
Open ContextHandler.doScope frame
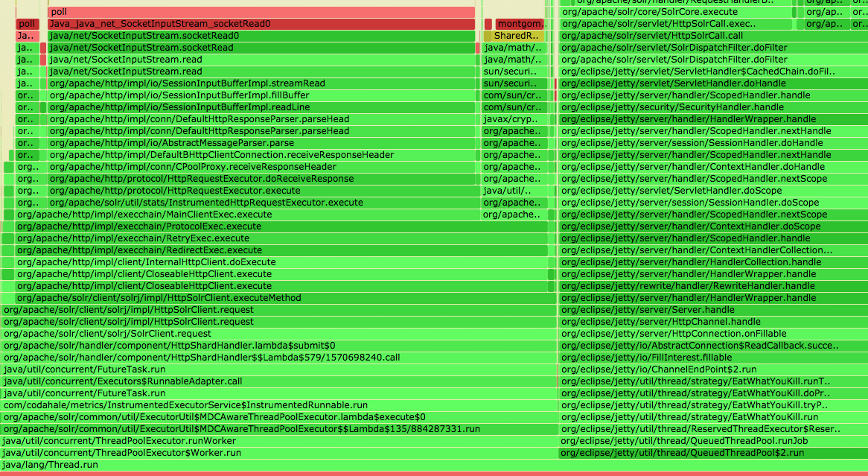(713, 226)
